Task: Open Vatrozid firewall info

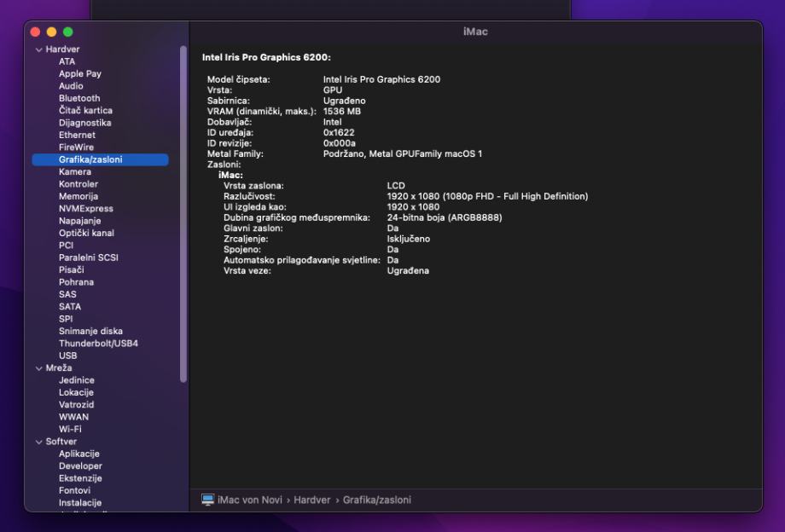Action: pos(76,404)
